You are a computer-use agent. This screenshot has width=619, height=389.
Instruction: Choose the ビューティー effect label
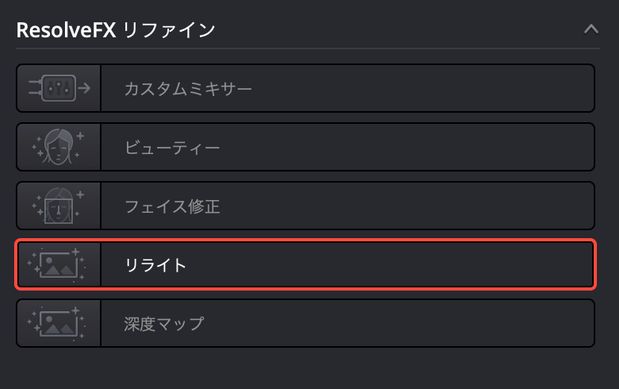172,148
